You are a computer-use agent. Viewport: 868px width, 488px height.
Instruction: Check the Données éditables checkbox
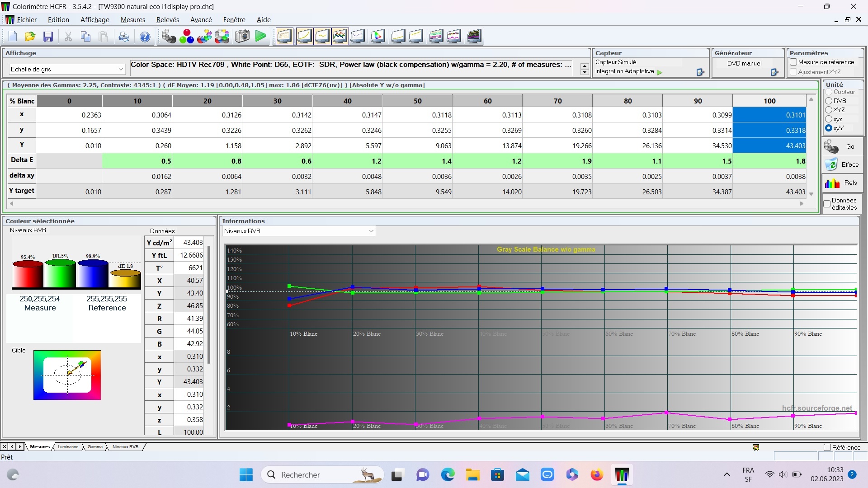point(827,204)
